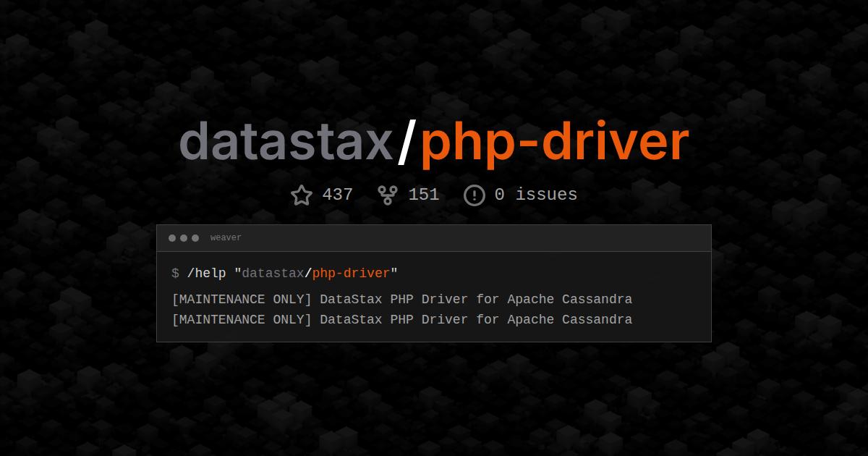Click the 'weaver' terminal title label
The width and height of the screenshot is (868, 456).
click(x=226, y=238)
